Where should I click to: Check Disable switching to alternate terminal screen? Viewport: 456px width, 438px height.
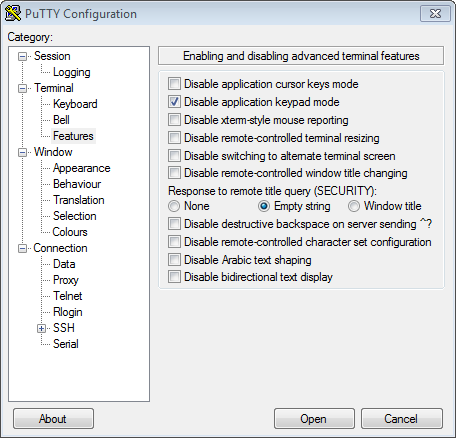tap(174, 156)
